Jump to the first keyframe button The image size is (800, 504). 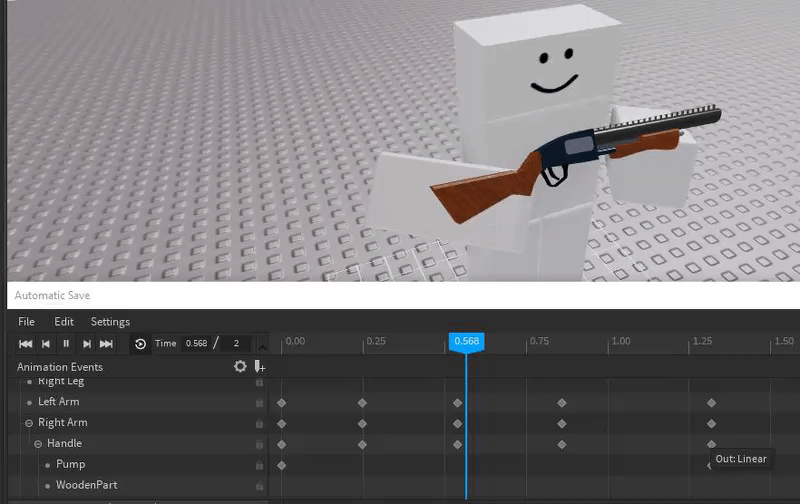click(x=26, y=344)
